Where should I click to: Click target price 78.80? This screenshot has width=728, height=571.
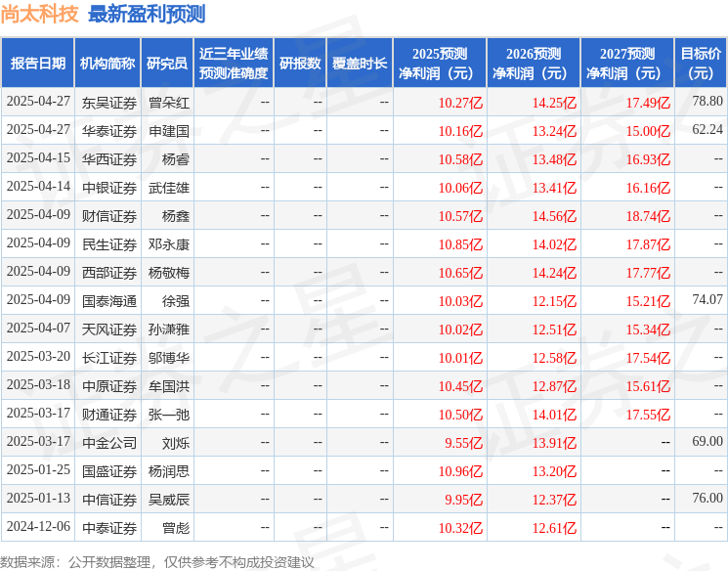[x=707, y=101]
